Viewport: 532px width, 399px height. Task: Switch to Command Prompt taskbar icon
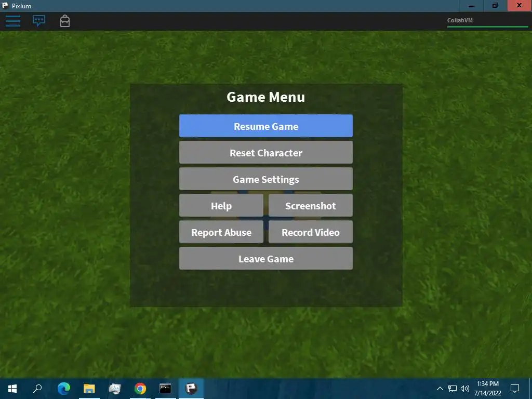(166, 389)
